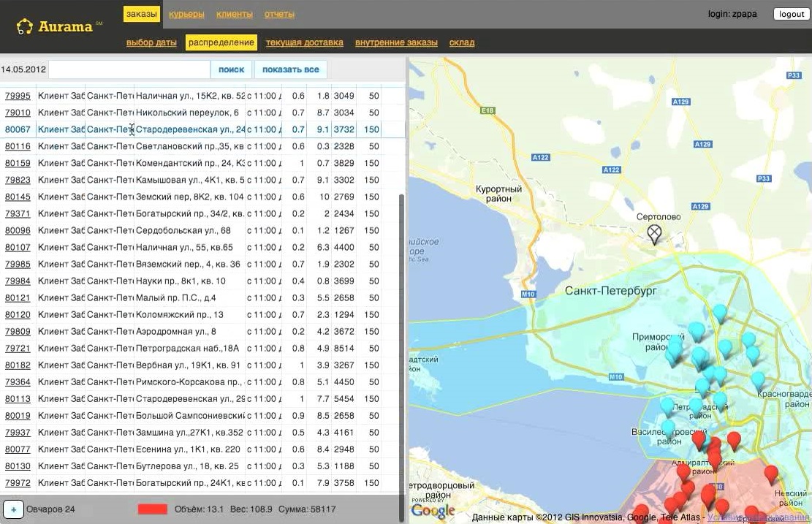
Task: Go to текущая доставка section
Action: click(x=304, y=42)
